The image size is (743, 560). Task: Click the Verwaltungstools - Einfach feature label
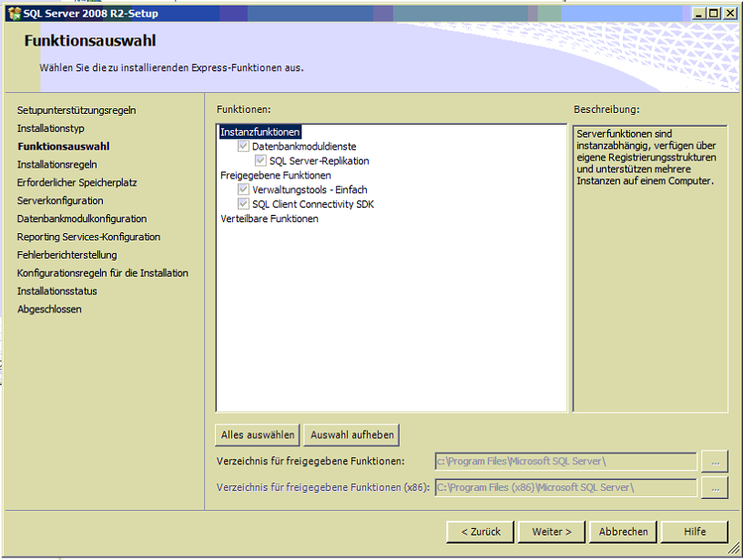point(310,189)
